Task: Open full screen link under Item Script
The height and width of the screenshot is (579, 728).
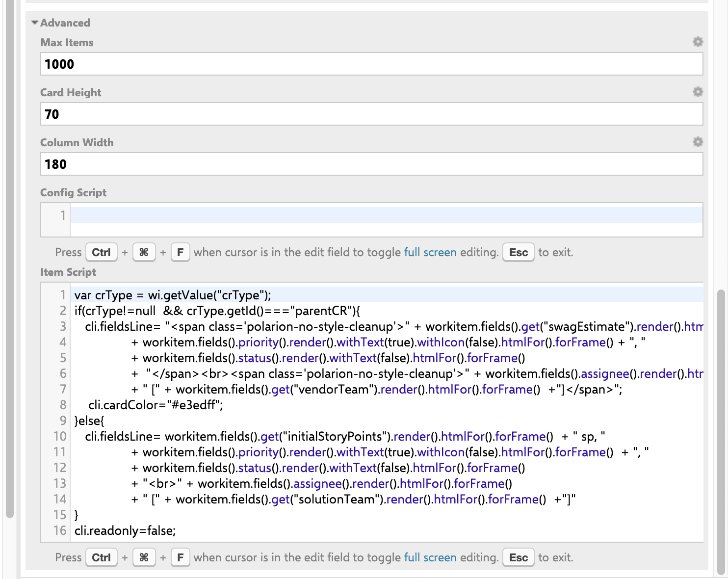Action: point(430,557)
